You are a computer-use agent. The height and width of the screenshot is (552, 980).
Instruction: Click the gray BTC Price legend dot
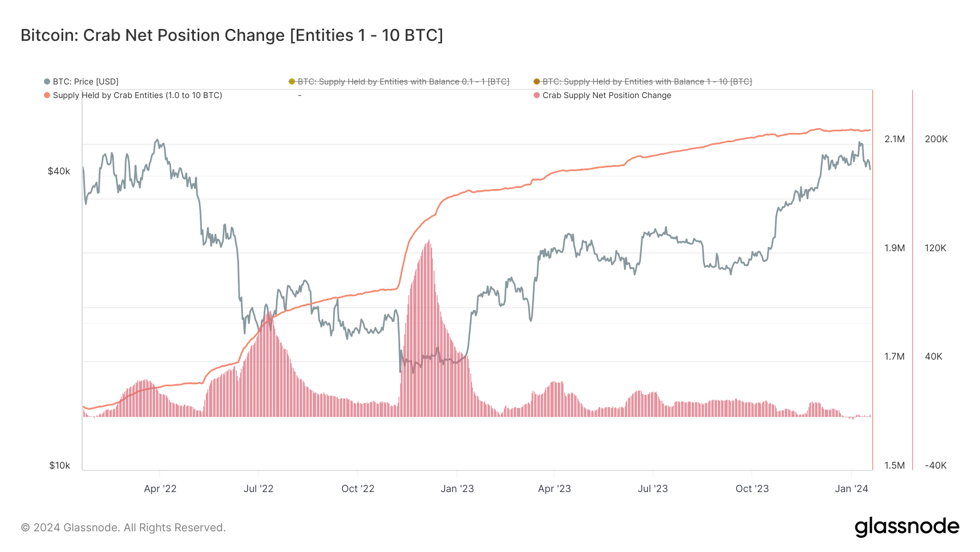(47, 82)
